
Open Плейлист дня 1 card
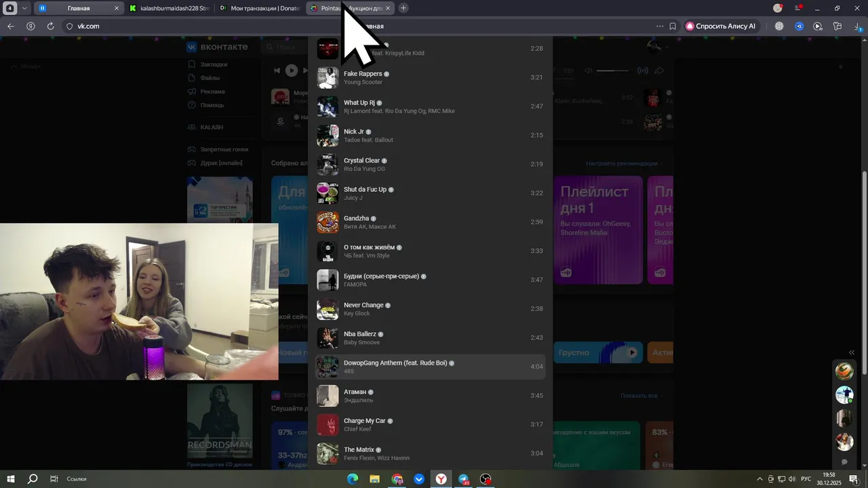(598, 230)
